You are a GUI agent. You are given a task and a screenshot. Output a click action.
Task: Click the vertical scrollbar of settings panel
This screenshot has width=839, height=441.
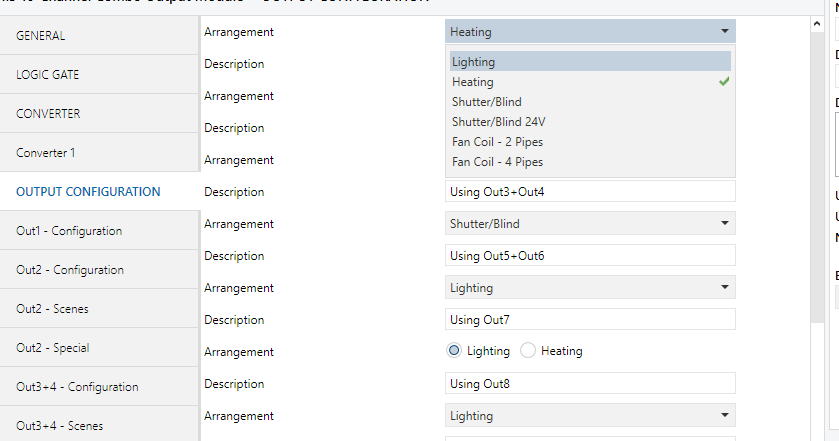816,200
